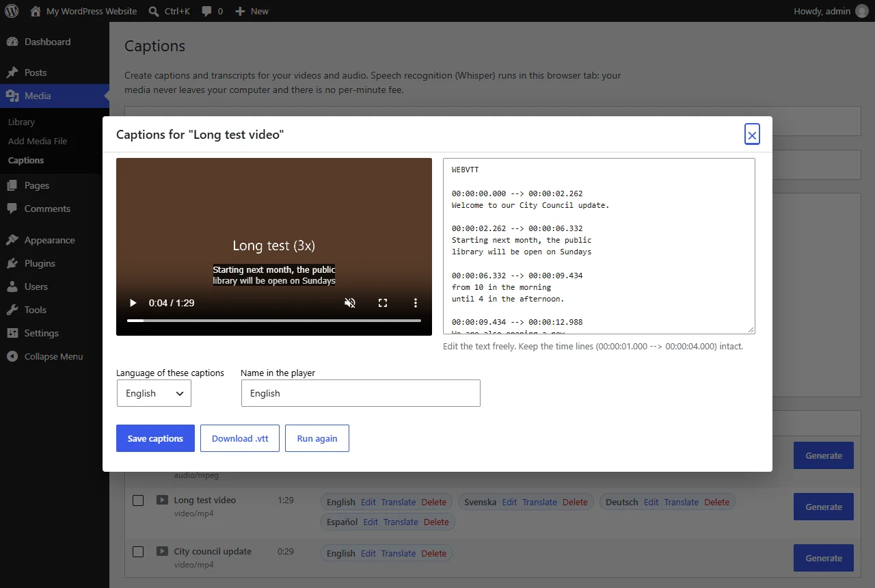Delete Español captions of Long test video
Viewport: 875px width, 588px height.
click(x=436, y=522)
